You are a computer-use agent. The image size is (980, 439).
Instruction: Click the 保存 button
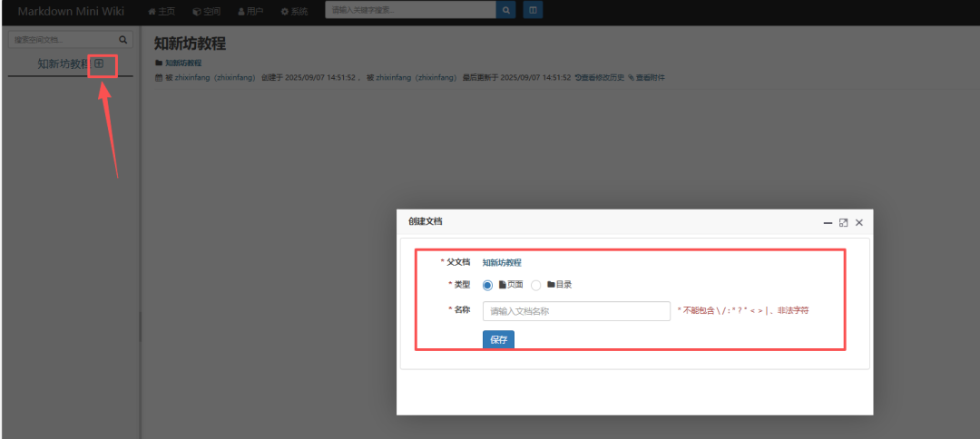click(x=498, y=340)
